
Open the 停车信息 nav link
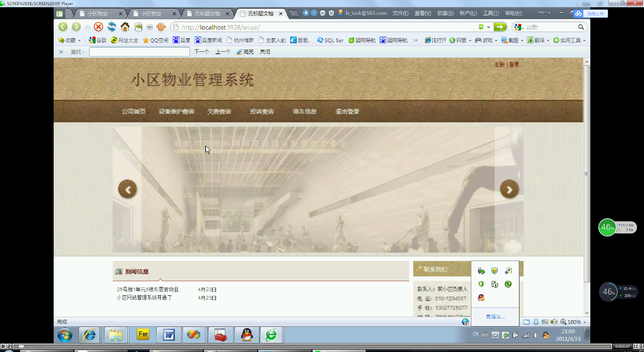click(305, 112)
